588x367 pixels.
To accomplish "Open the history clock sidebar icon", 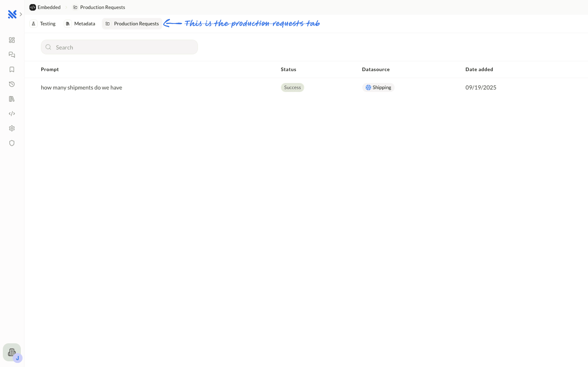I will coord(12,84).
